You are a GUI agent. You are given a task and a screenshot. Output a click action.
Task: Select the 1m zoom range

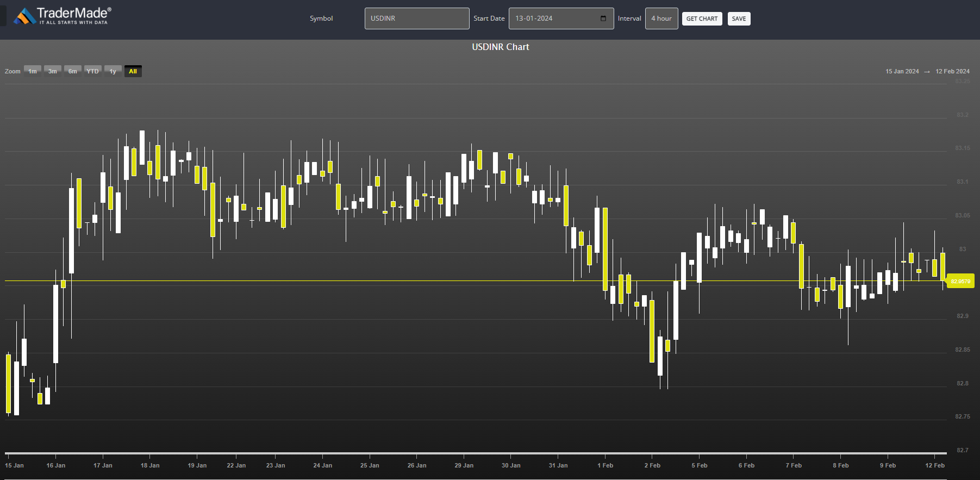tap(33, 71)
